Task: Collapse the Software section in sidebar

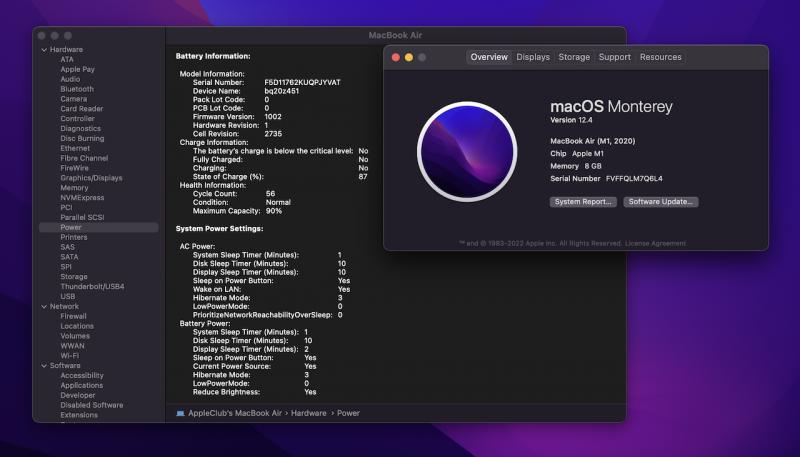Action: pyautogui.click(x=43, y=365)
